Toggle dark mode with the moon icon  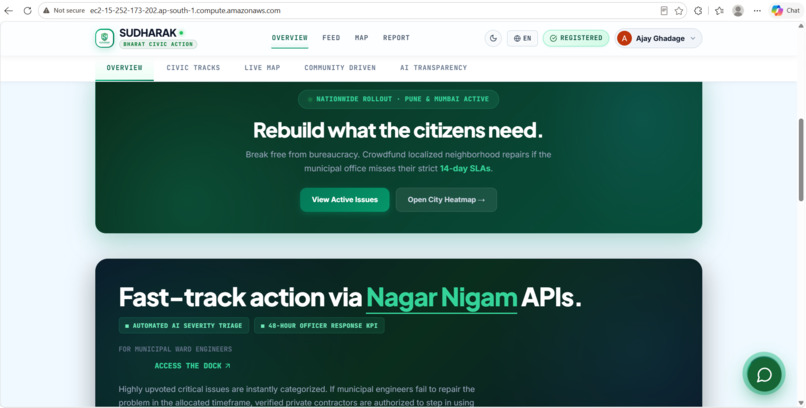[x=493, y=38]
